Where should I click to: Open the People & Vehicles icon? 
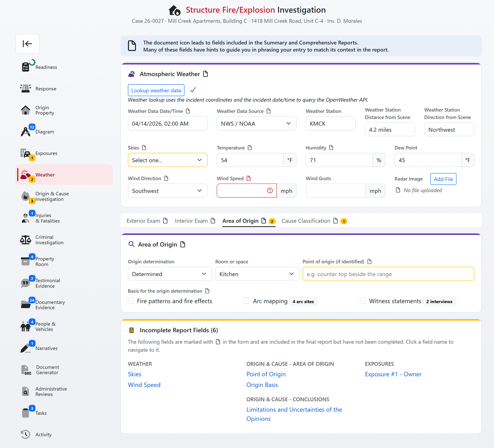click(26, 326)
